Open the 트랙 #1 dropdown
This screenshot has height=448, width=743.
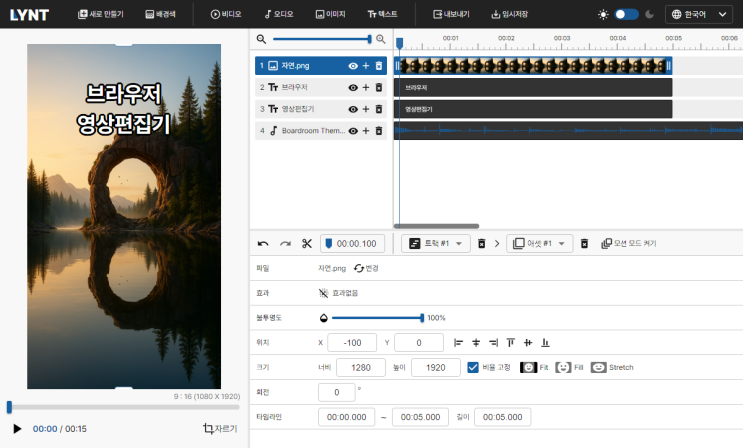point(435,244)
